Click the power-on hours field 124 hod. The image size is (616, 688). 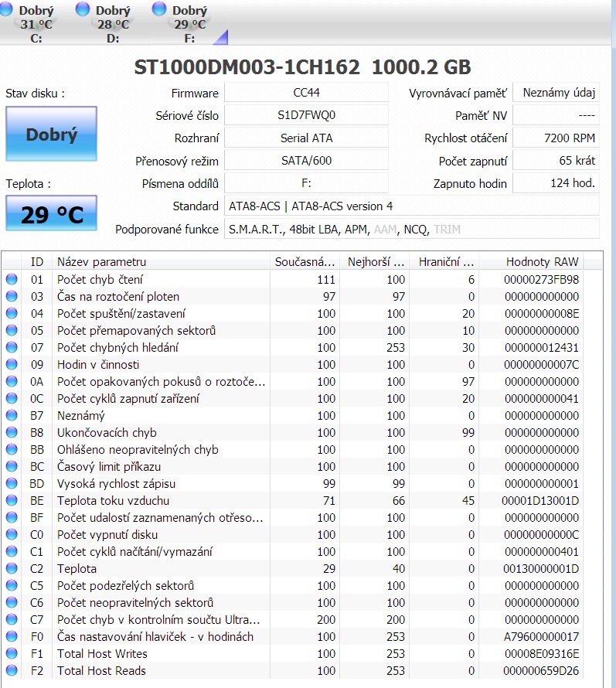click(556, 183)
